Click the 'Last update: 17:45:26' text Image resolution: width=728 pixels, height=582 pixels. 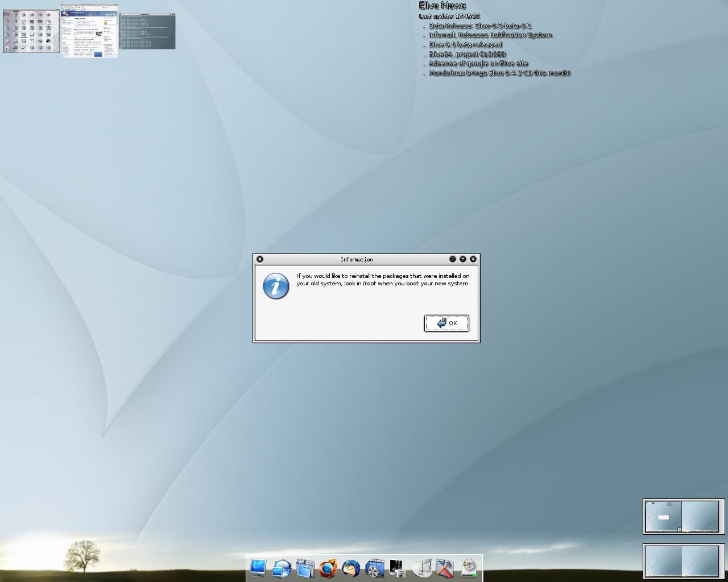[x=449, y=16]
